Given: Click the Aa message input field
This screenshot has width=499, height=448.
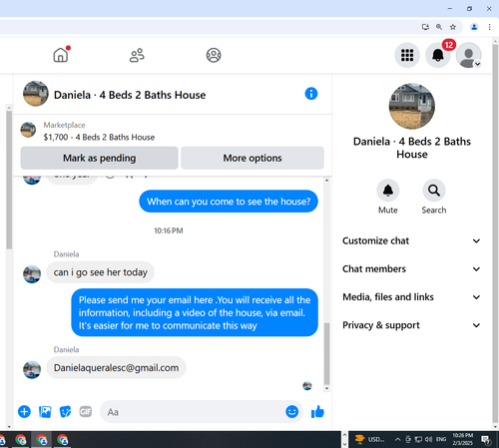Looking at the screenshot, I should pos(194,412).
